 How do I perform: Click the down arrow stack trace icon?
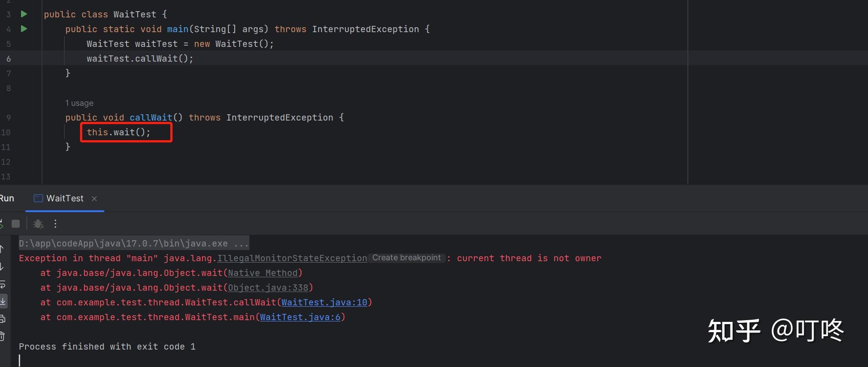coord(2,267)
